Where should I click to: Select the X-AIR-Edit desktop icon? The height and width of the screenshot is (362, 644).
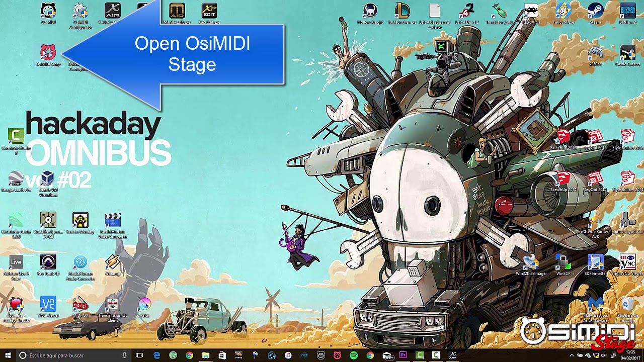(112, 14)
